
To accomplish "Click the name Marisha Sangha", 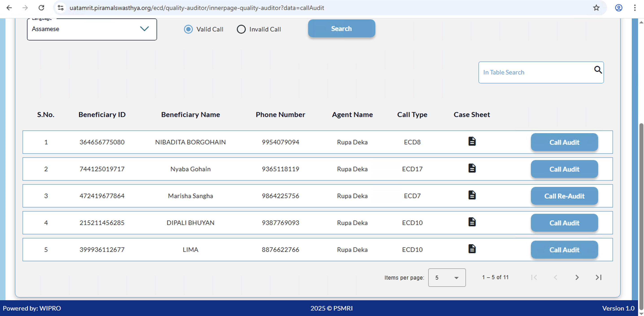I will click(191, 196).
